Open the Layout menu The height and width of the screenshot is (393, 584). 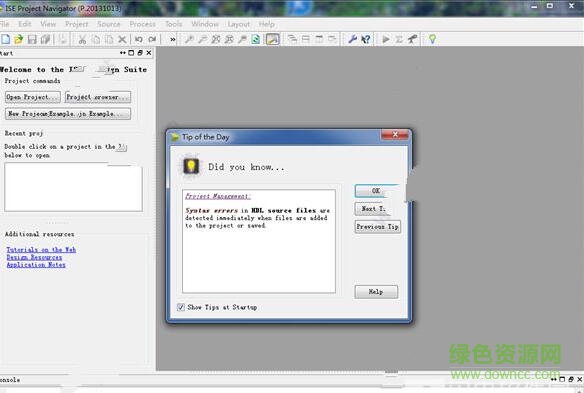[x=239, y=24]
